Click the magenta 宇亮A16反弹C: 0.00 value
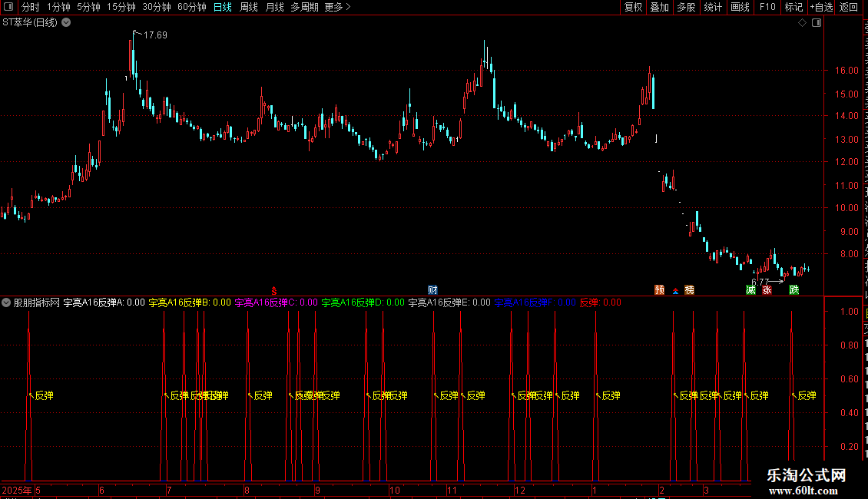This screenshot has height=499, width=868. click(x=277, y=302)
